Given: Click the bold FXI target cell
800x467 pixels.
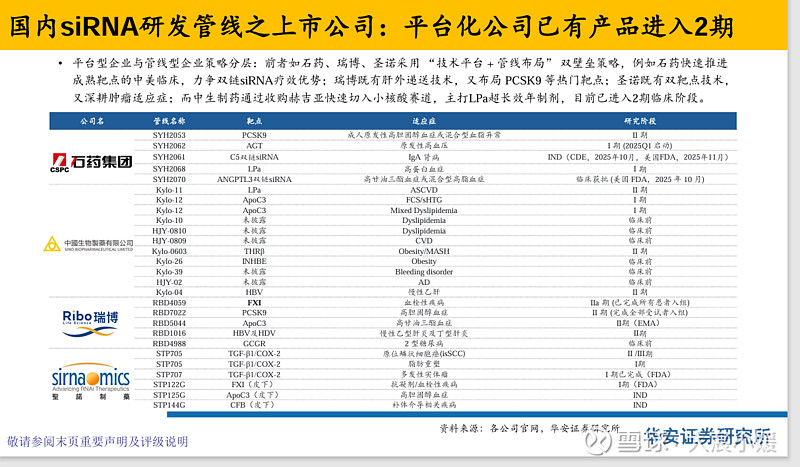Looking at the screenshot, I should pyautogui.click(x=254, y=303).
